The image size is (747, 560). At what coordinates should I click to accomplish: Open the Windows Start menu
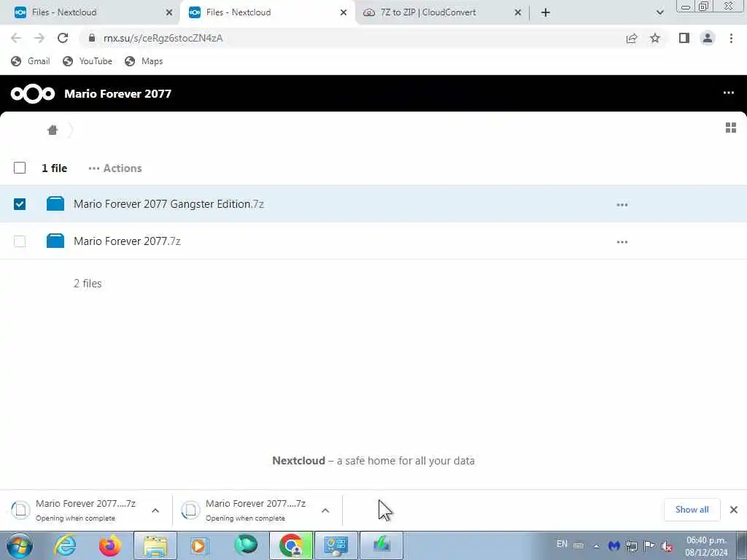20,545
